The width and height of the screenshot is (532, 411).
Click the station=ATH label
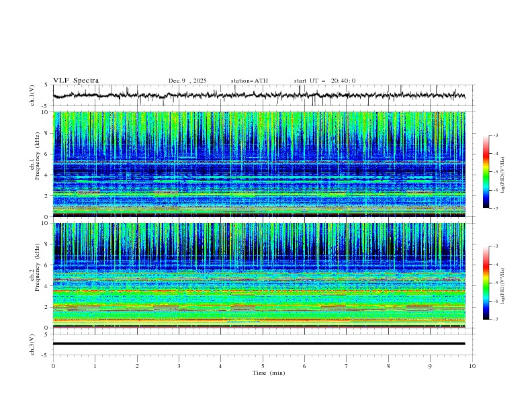point(249,81)
